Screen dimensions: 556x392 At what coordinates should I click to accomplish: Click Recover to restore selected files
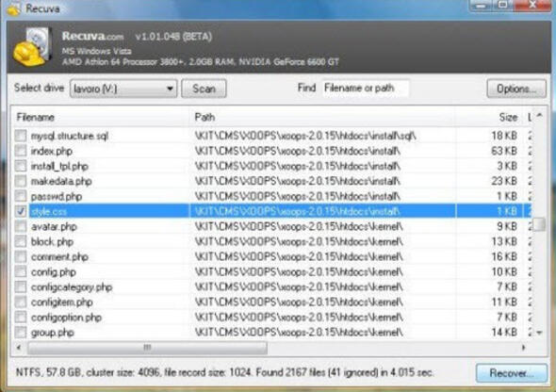[511, 373]
